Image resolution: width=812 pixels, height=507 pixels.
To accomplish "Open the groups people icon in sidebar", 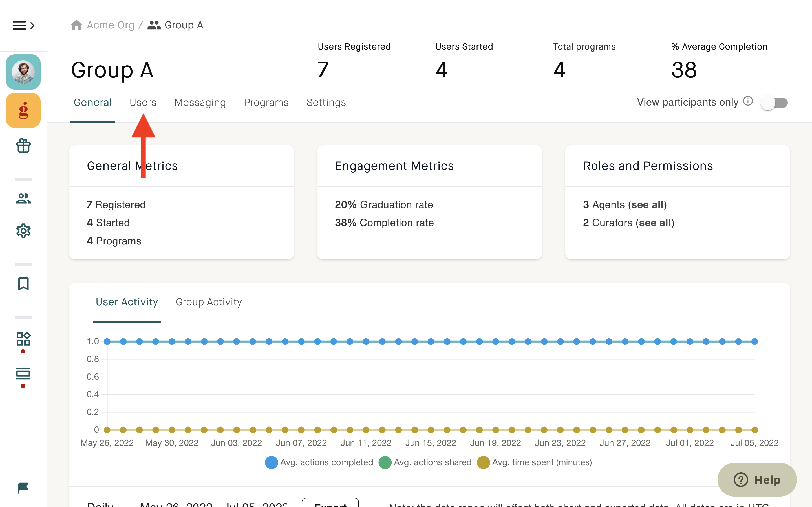I will pos(23,199).
